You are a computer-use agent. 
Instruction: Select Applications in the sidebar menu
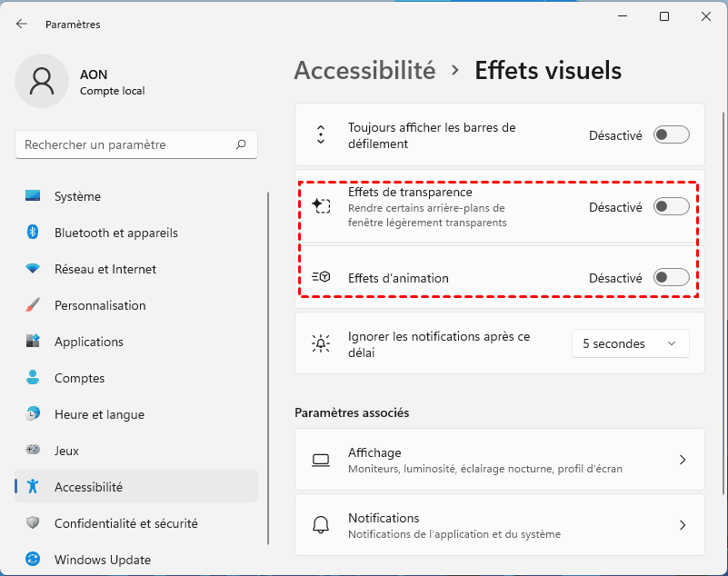pyautogui.click(x=89, y=342)
